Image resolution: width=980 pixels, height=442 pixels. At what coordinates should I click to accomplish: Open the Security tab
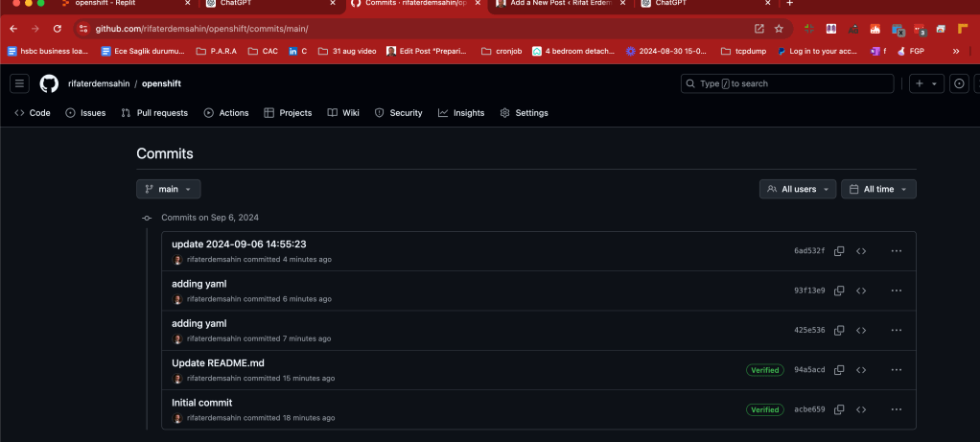coord(398,113)
